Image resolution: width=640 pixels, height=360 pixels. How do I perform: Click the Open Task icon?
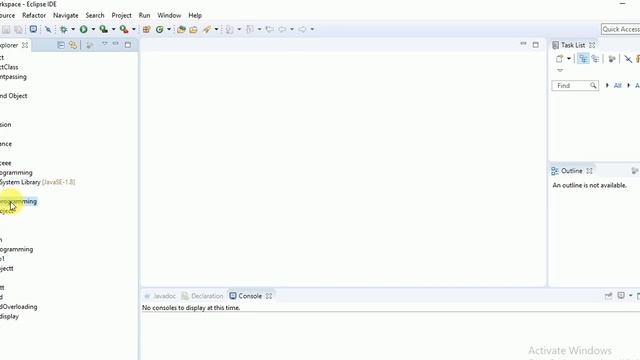click(193, 29)
